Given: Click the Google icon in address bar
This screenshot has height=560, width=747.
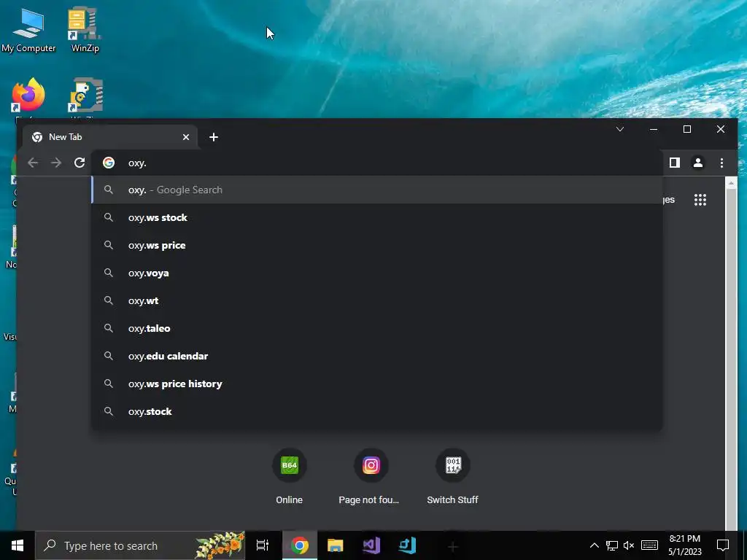Looking at the screenshot, I should click(109, 163).
